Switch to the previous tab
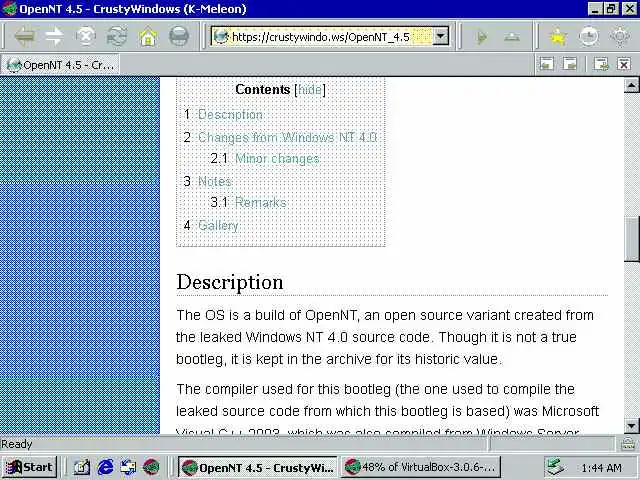640x480 pixels. click(547, 64)
